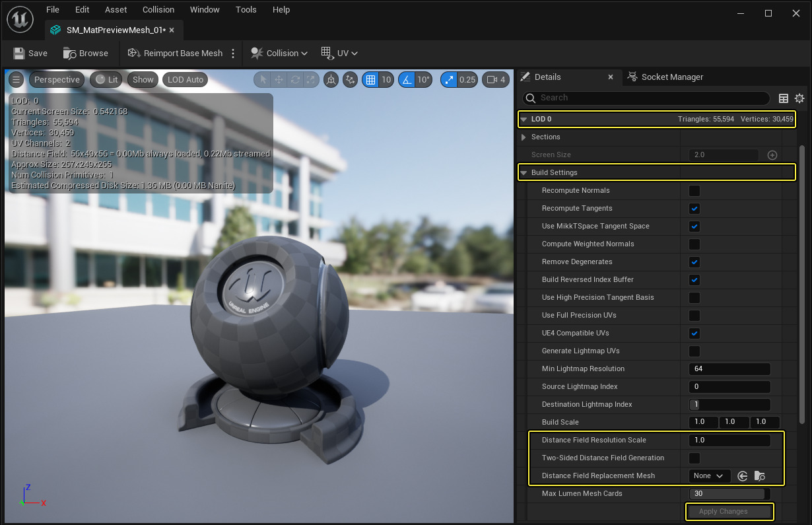Activate the Translate gizmo tool
Viewport: 812px width, 525px height.
[279, 80]
